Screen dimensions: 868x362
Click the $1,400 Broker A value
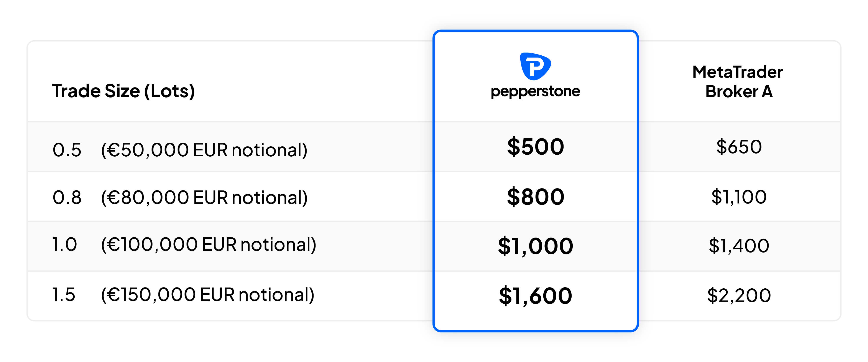coord(739,245)
